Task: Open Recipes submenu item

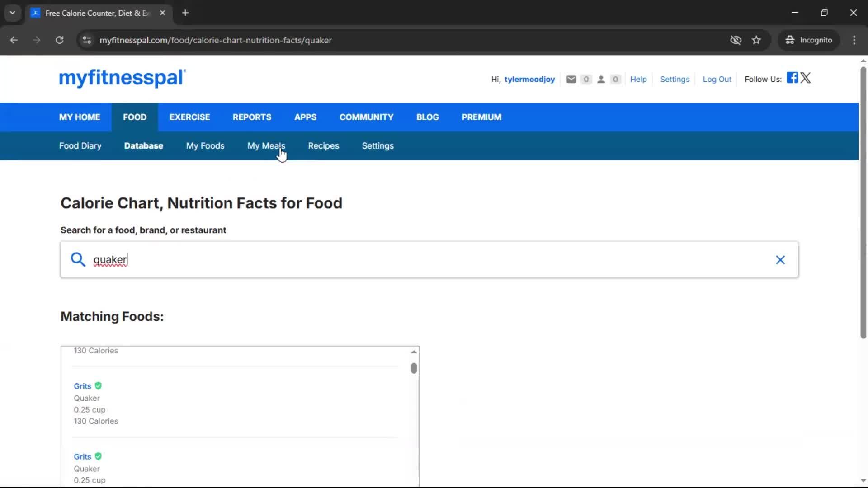Action: point(323,146)
